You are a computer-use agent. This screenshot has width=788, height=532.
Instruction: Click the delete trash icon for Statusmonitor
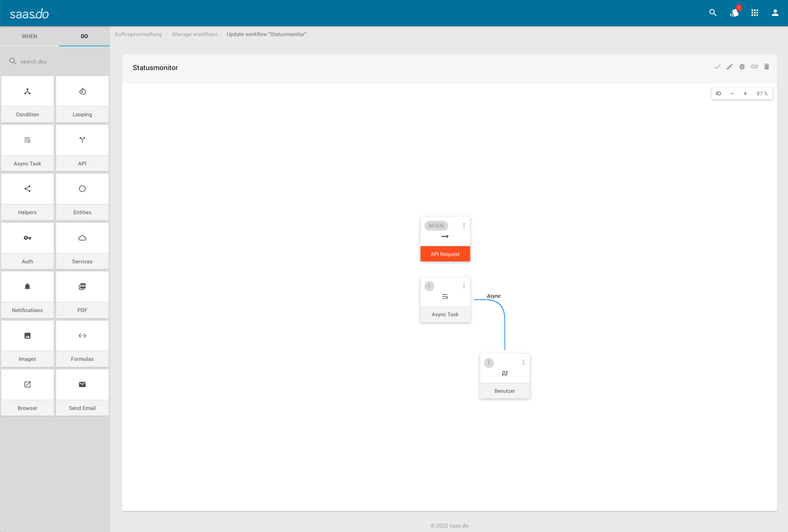point(766,67)
